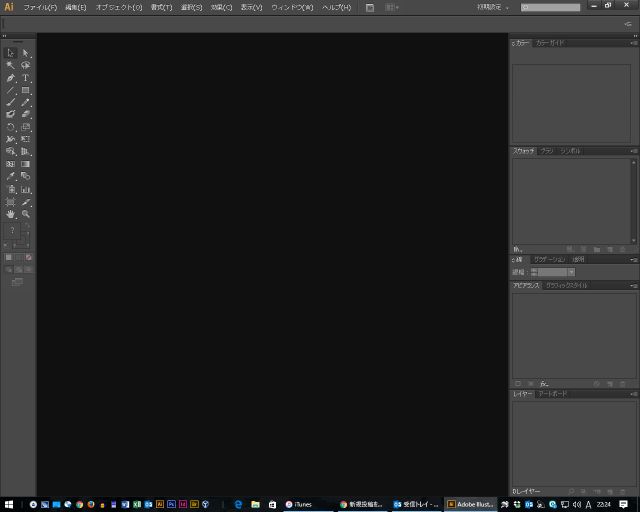This screenshot has width=640, height=512.
Task: Click the None (red slash) button
Action: click(29, 257)
